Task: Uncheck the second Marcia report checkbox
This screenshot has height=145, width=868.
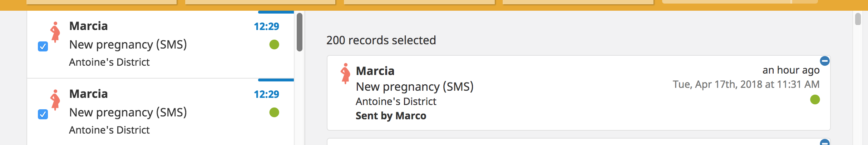Action: (x=43, y=114)
